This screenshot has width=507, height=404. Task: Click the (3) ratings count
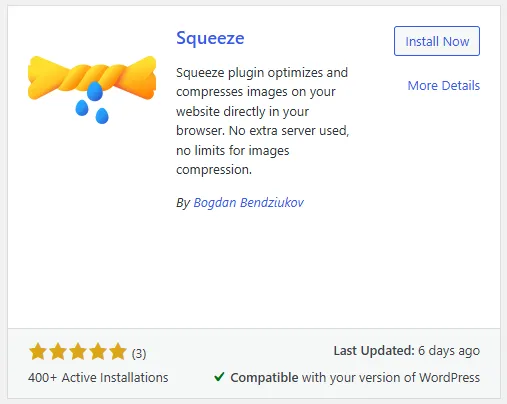(139, 353)
